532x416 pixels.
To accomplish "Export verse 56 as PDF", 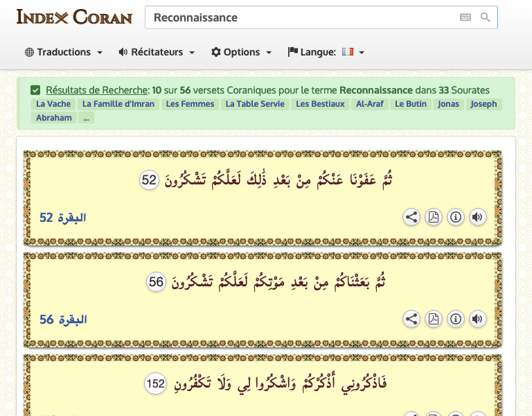I will pos(434,319).
